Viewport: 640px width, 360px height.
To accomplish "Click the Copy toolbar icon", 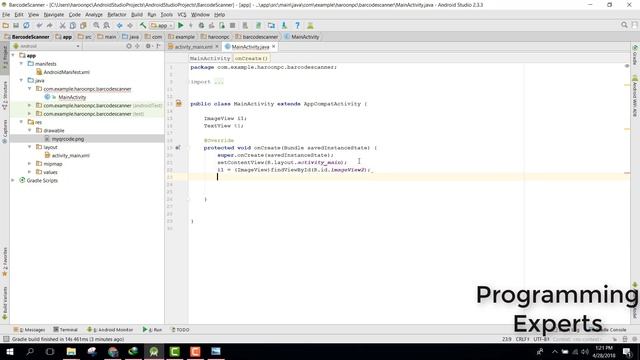I will 73,25.
